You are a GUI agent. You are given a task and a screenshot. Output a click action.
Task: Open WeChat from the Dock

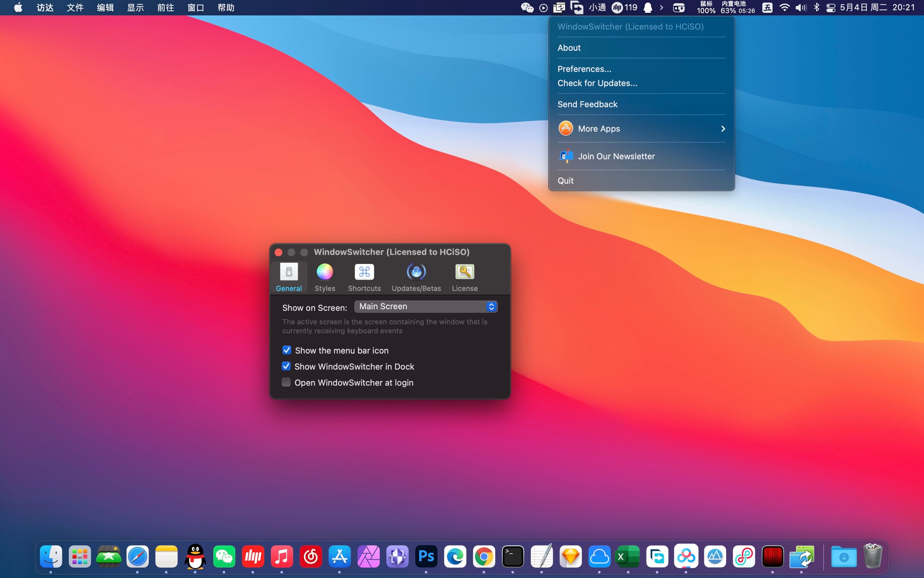(x=224, y=556)
